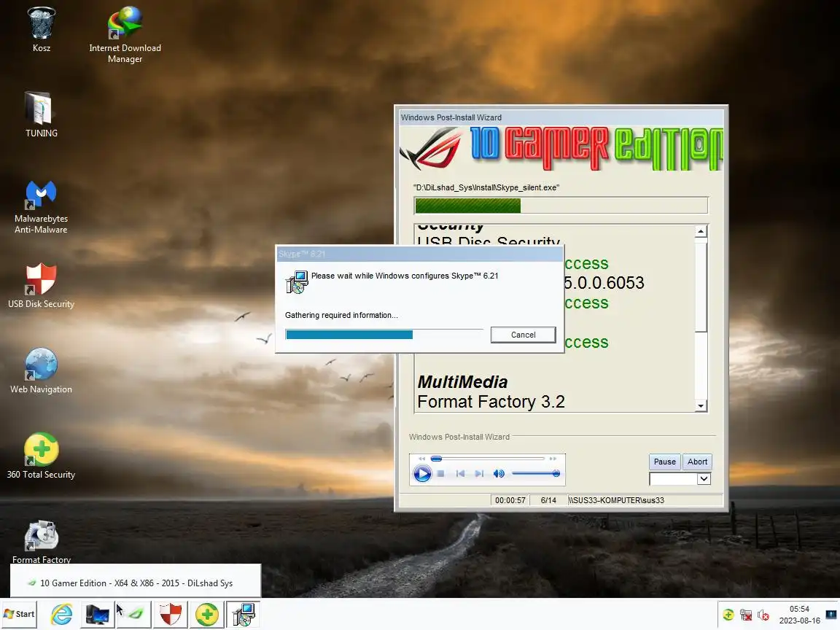Viewport: 840px width, 630px height.
Task: Click the Skype installer icon in the dialog
Action: (297, 282)
